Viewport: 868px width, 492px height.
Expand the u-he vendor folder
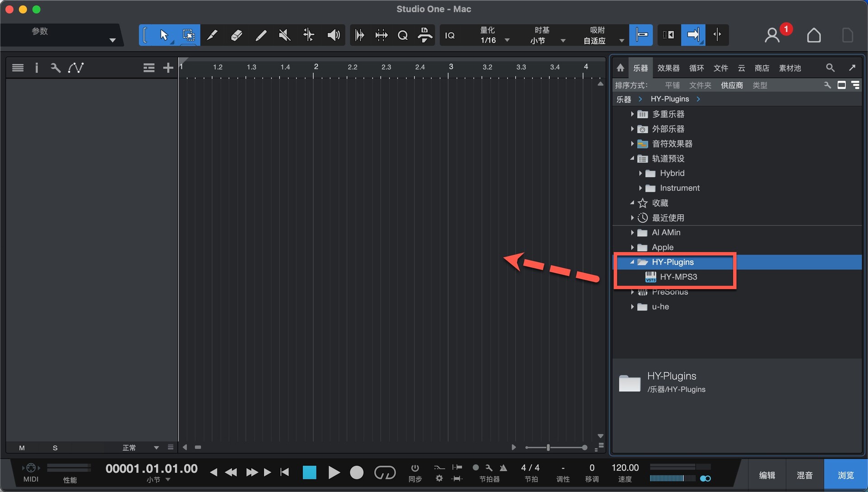[x=632, y=307]
